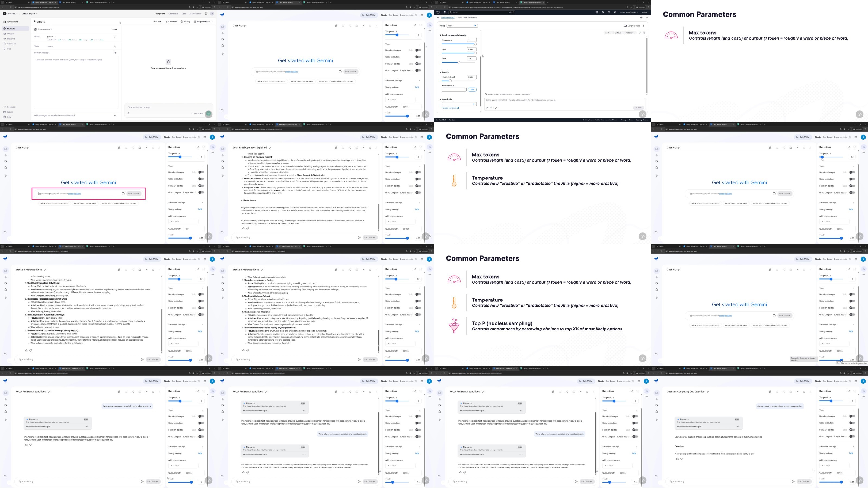Open United States (Oregon) region dropdown
868x488 pixels.
[629, 12]
